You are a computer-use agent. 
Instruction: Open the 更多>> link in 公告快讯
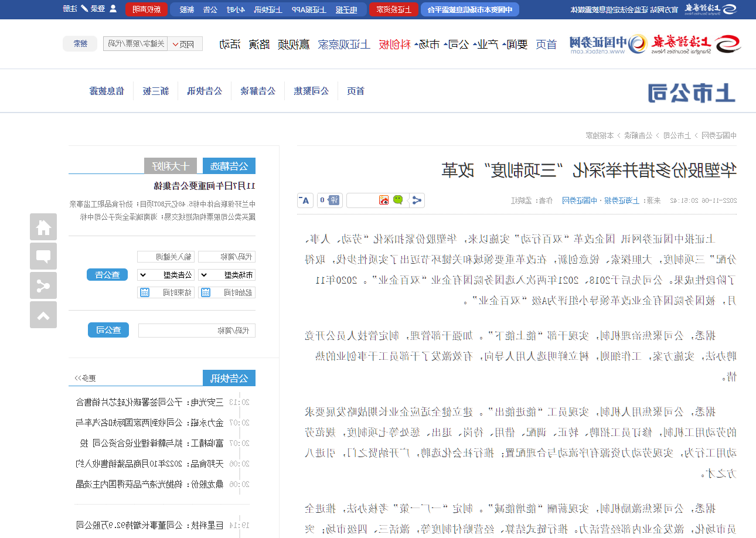pos(86,379)
